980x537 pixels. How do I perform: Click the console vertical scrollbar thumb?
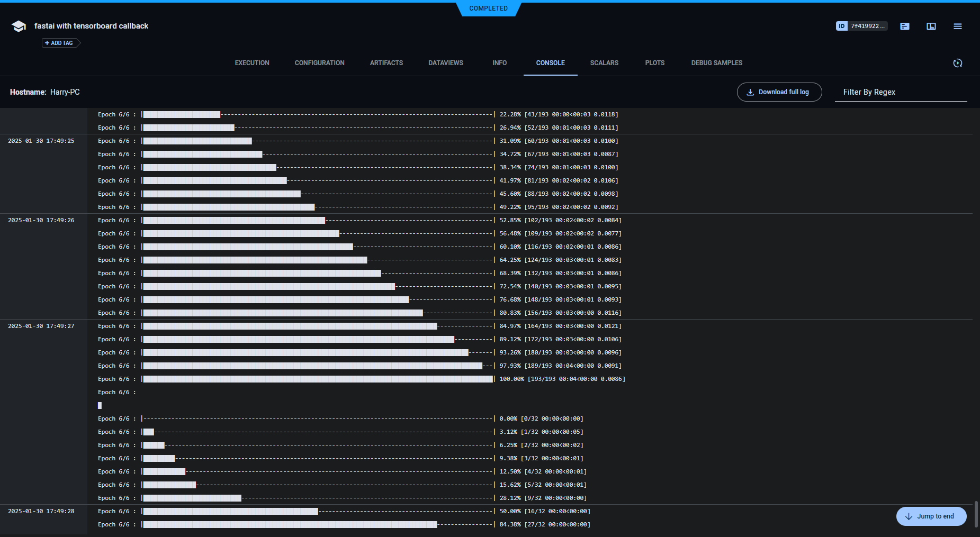coord(976,514)
